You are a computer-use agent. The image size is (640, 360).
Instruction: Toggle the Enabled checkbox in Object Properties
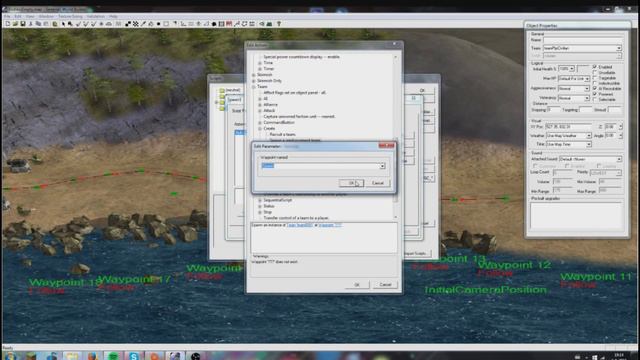pyautogui.click(x=595, y=67)
